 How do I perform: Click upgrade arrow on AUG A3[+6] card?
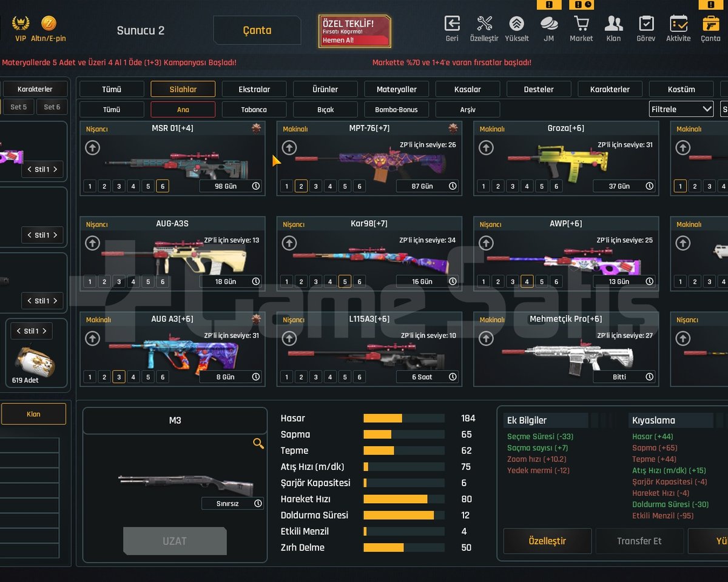(x=92, y=338)
